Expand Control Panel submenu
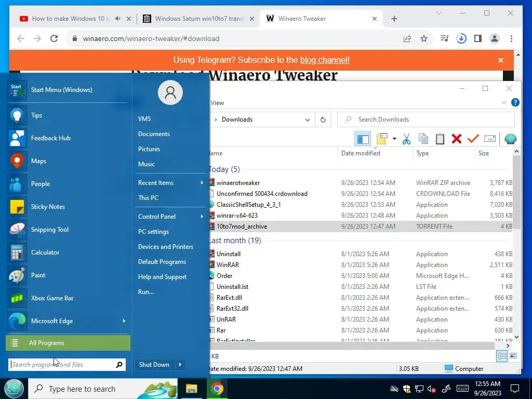Viewport: 532px width, 399px height. click(202, 217)
